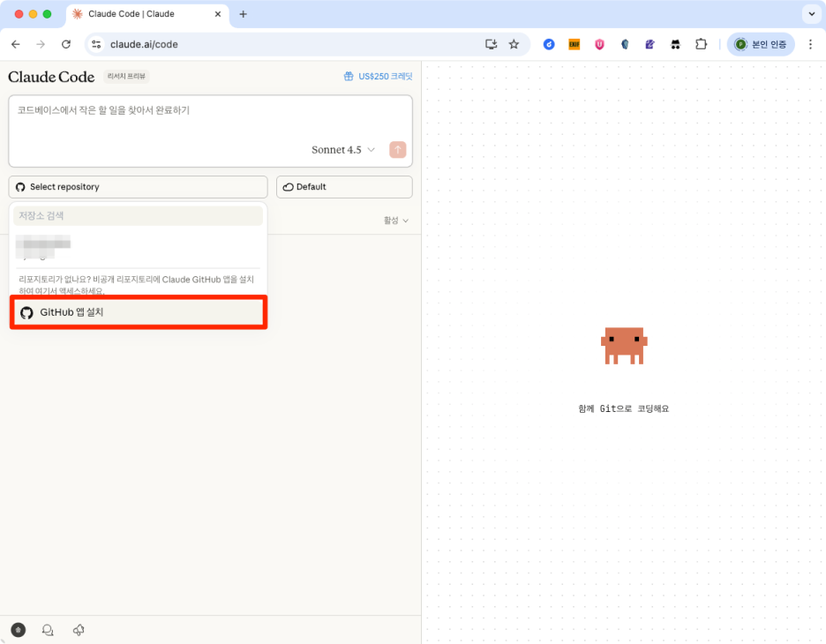Expand the tab search chevron
Image resolution: width=826 pixels, height=644 pixels.
pyautogui.click(x=811, y=14)
